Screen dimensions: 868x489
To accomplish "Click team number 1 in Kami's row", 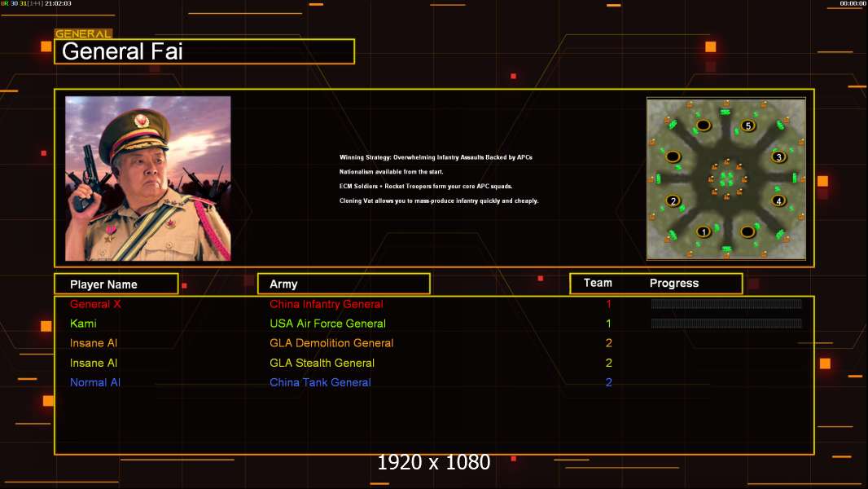I will (x=608, y=324).
